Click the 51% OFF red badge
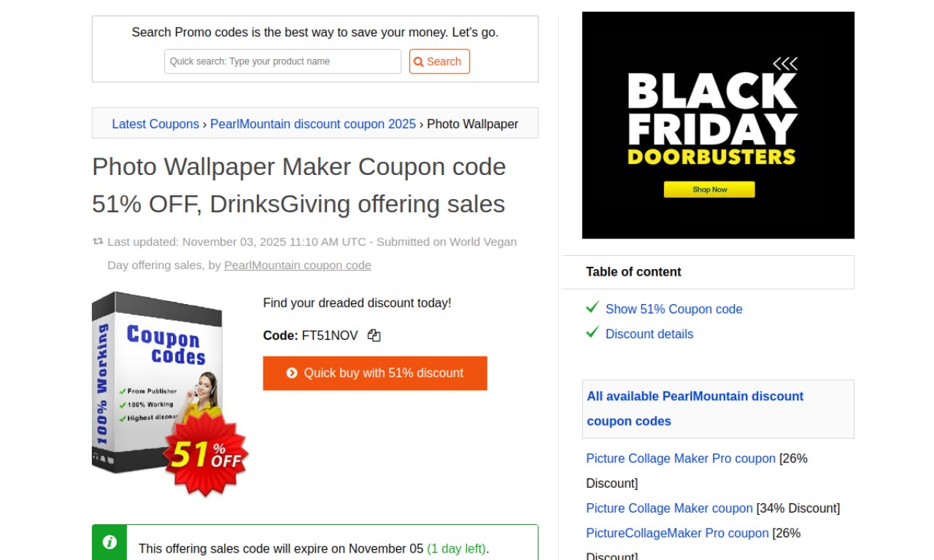 click(206, 454)
